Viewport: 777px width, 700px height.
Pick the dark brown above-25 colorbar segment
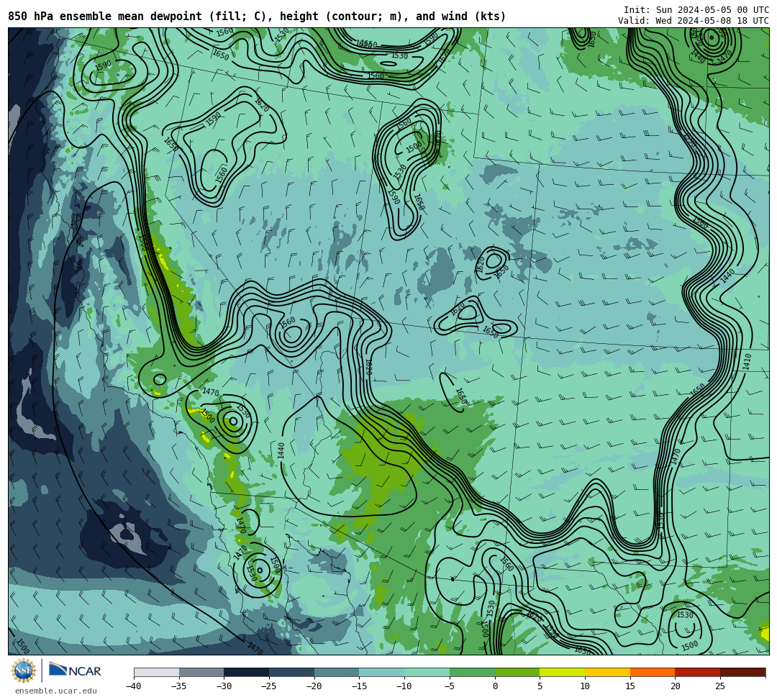[742, 672]
